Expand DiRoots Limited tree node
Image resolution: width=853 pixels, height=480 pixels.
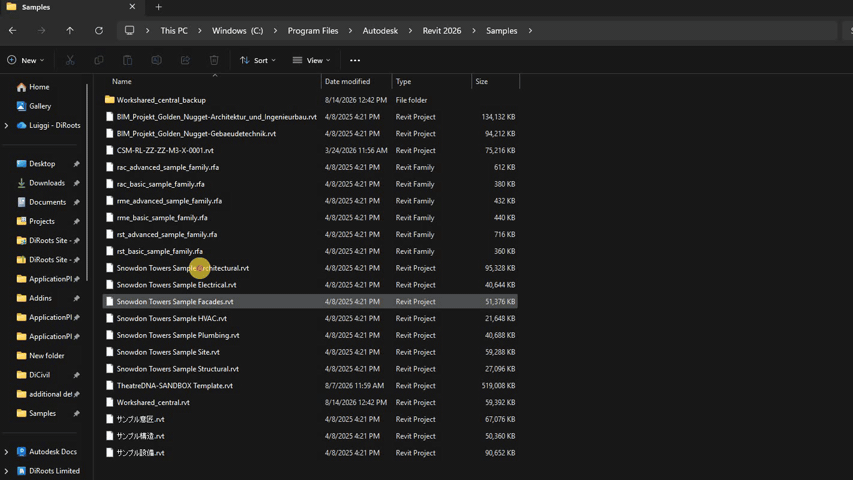coord(7,471)
